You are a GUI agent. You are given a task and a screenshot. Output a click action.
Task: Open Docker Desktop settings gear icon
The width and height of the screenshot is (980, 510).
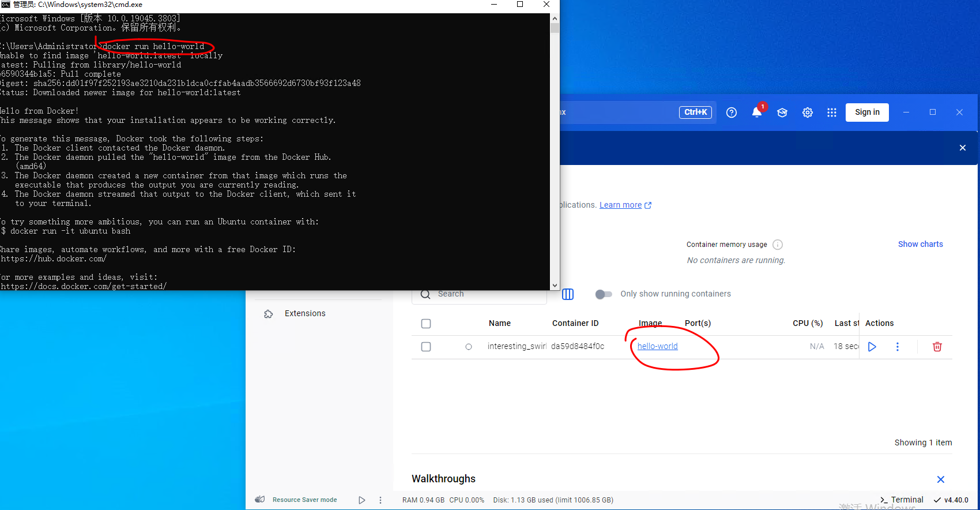click(x=808, y=112)
